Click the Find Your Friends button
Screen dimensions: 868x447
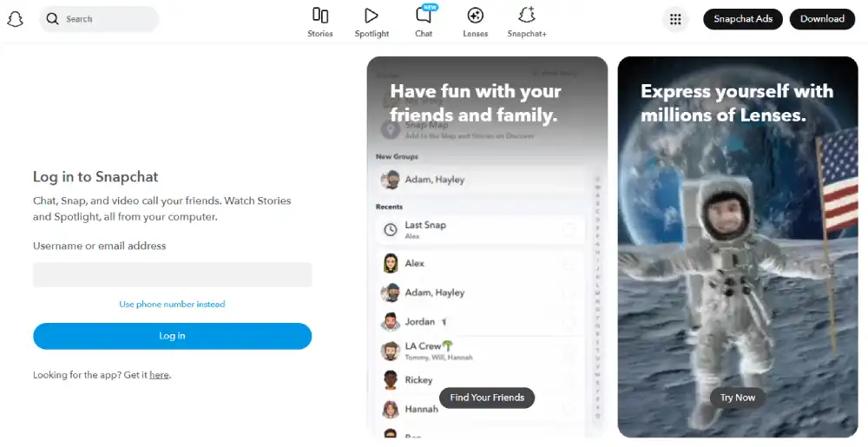point(487,398)
